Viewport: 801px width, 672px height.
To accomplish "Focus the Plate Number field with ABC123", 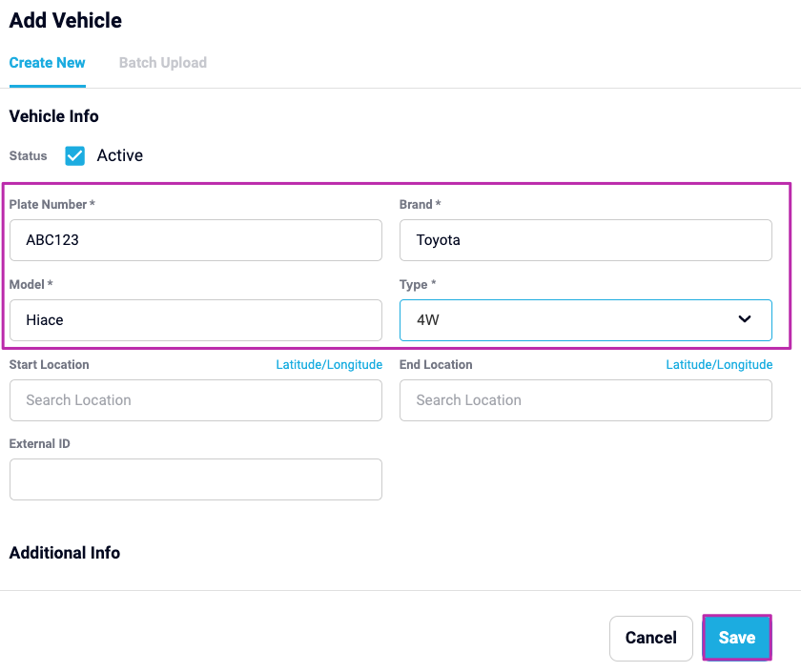I will point(195,240).
